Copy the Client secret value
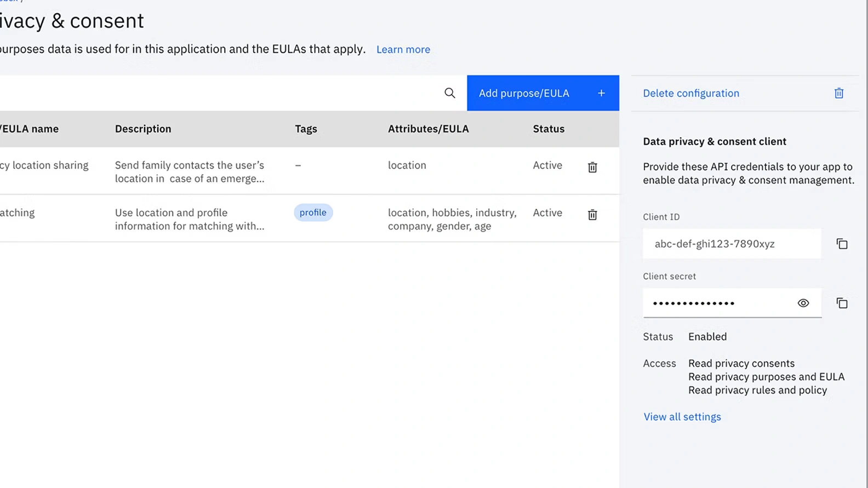 click(x=842, y=303)
